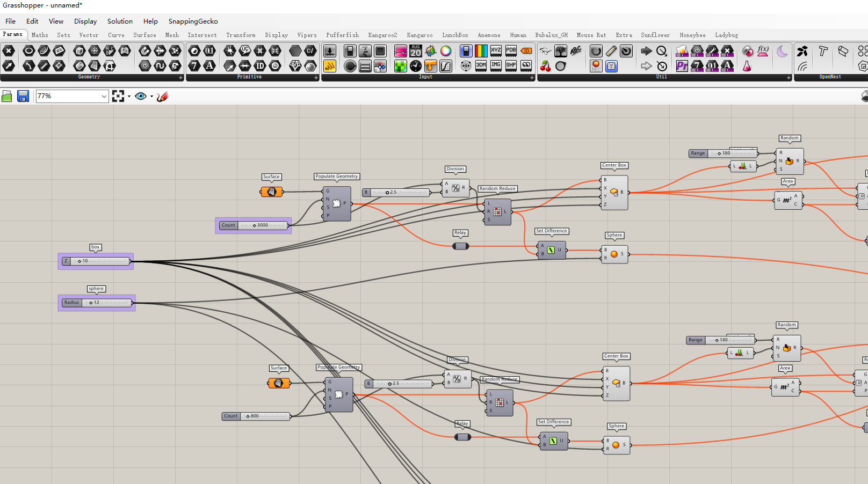
Task: Select the Import XYZ icon
Action: click(496, 51)
